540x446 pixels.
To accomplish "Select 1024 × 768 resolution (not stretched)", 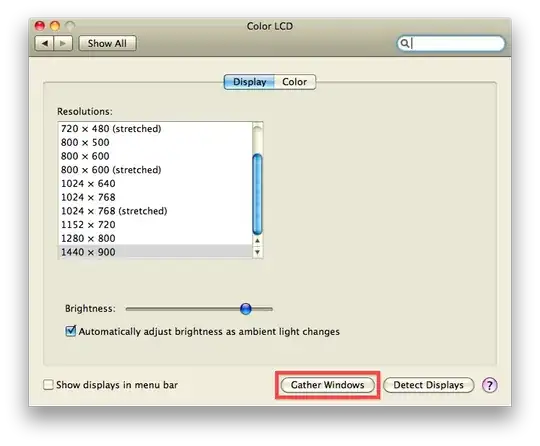I will point(155,197).
